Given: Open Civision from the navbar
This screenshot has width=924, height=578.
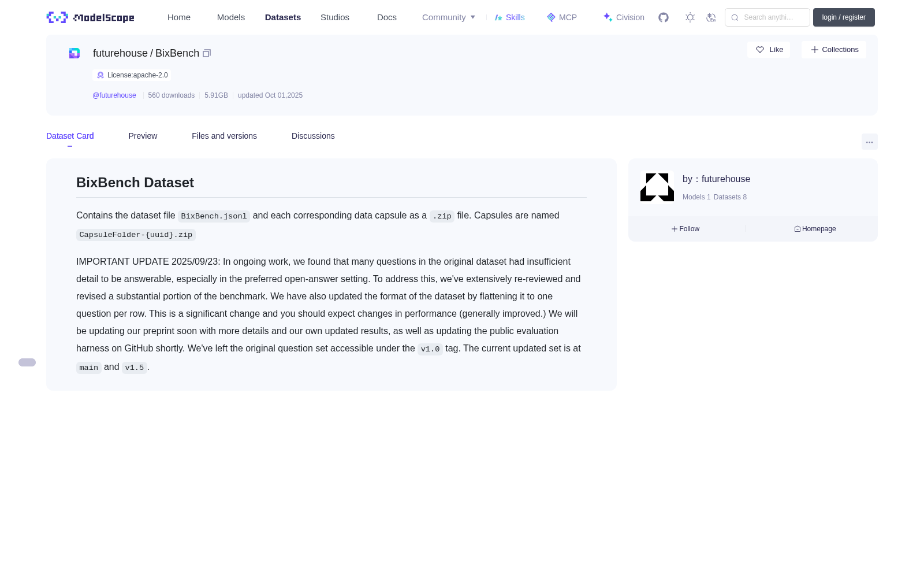Looking at the screenshot, I should tap(624, 17).
